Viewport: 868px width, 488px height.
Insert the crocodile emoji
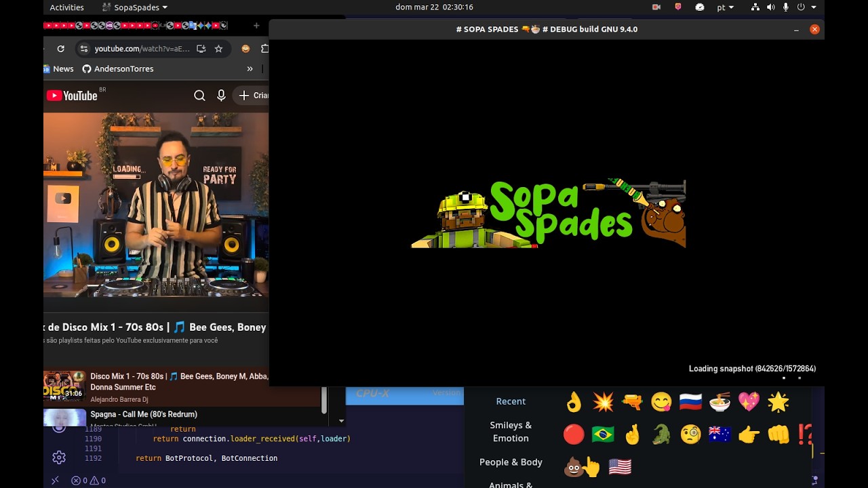661,434
